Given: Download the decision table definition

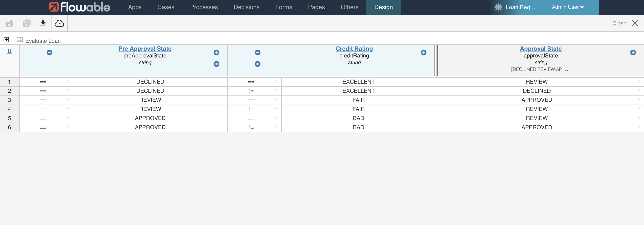Looking at the screenshot, I should (43, 23).
